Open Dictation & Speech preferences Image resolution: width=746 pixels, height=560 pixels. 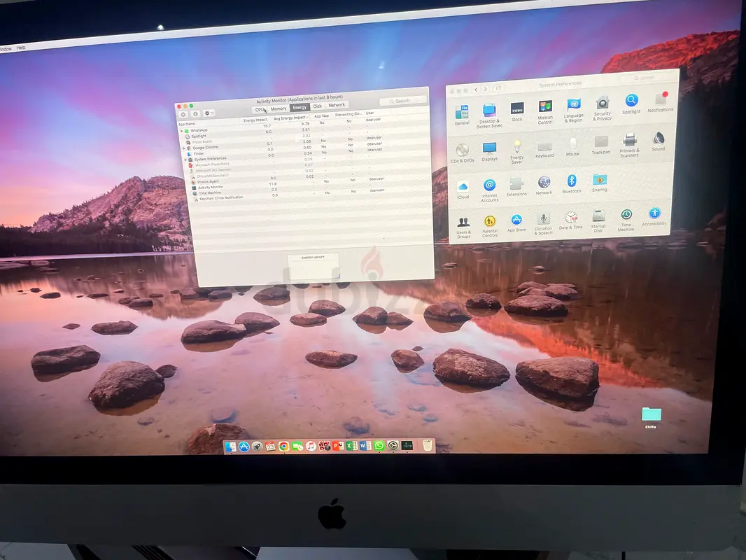click(x=543, y=223)
